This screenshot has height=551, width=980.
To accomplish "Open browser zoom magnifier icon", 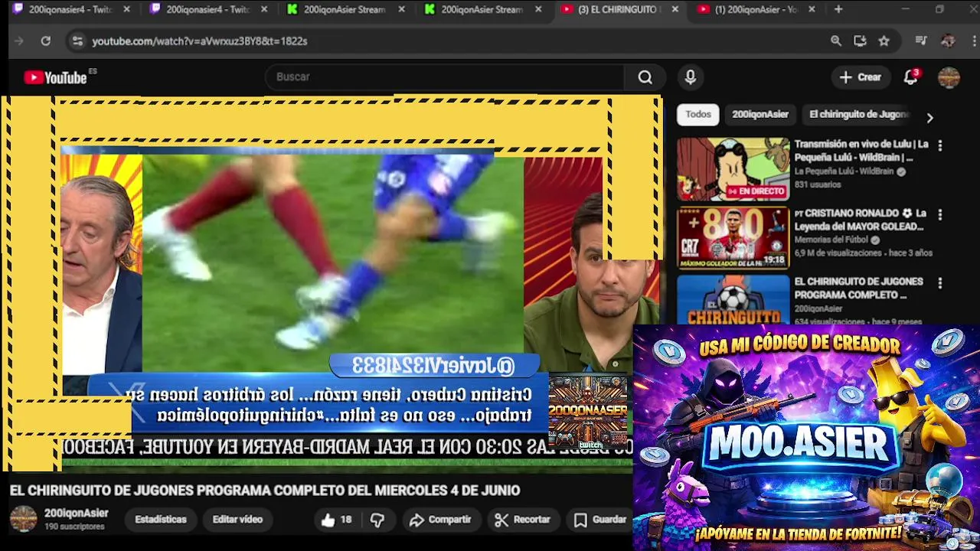I will click(x=836, y=41).
